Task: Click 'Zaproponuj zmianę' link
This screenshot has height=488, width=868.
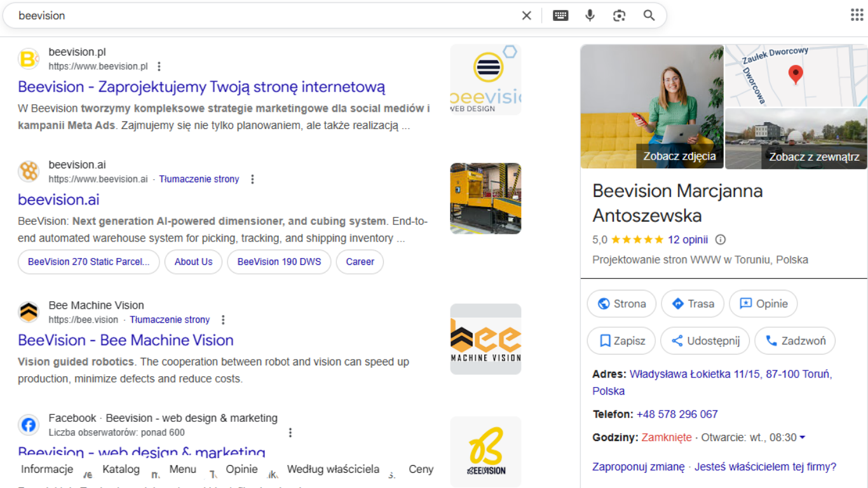Action: click(638, 467)
